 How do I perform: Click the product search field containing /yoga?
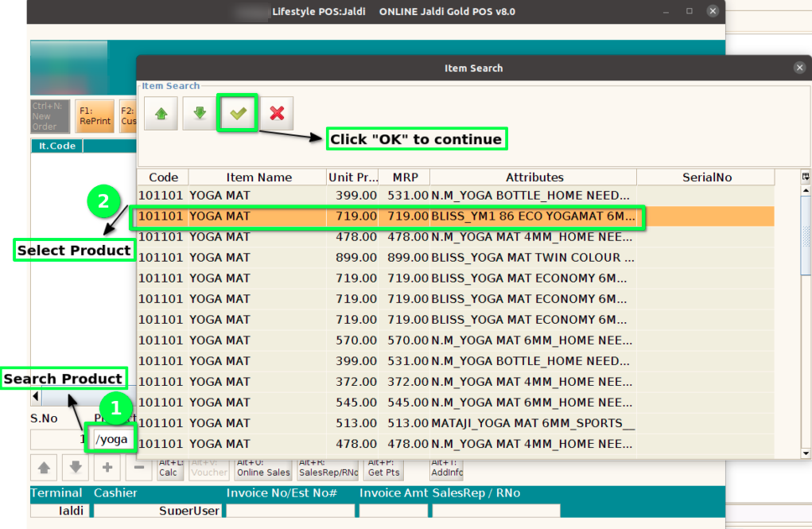111,439
